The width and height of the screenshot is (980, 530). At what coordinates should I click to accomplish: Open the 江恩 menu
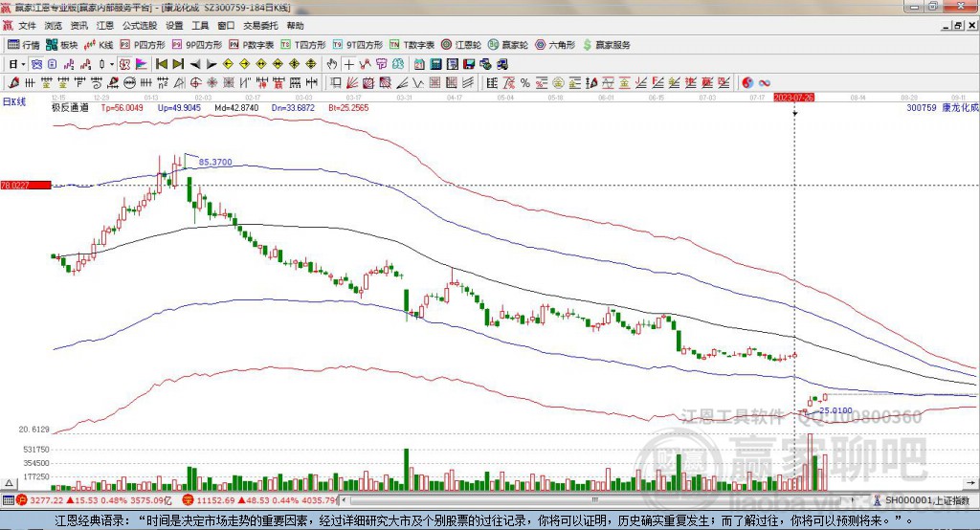click(105, 26)
